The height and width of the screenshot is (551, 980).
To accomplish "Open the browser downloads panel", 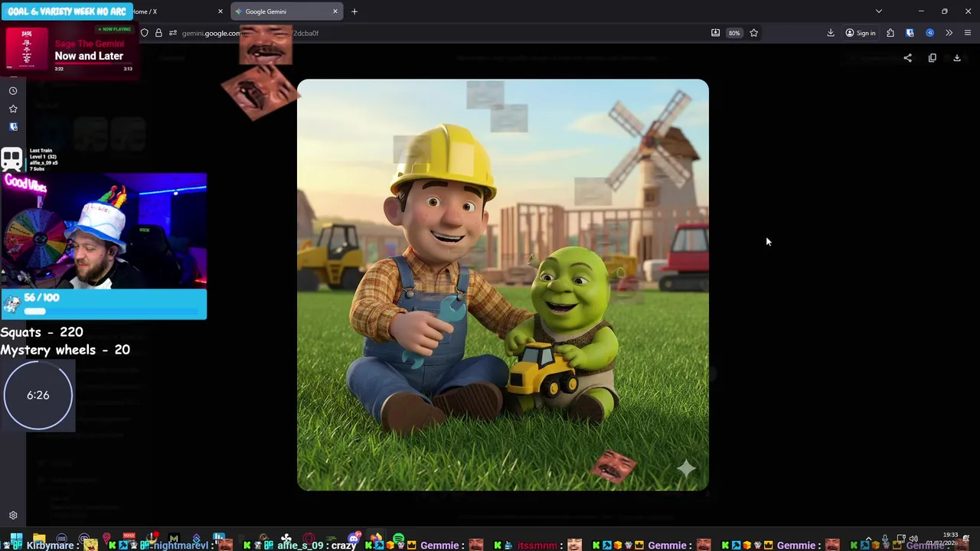I will point(830,33).
